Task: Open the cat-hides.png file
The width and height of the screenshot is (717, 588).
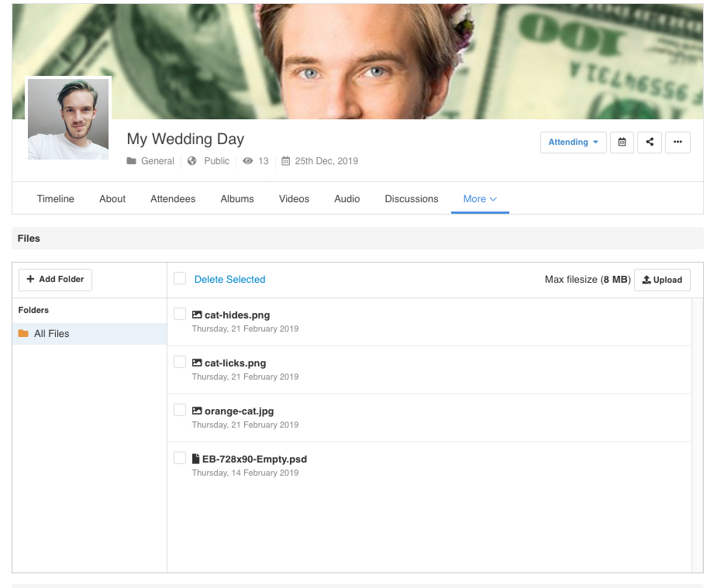Action: (x=237, y=315)
